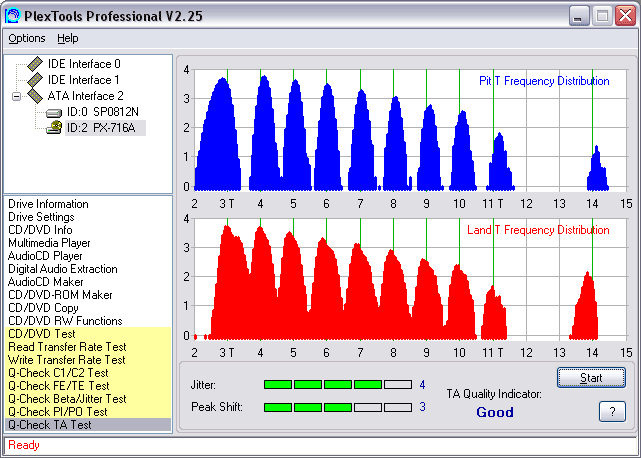Click the blue 14T peak in pit chart
Image resolution: width=641 pixels, height=458 pixels.
click(598, 170)
